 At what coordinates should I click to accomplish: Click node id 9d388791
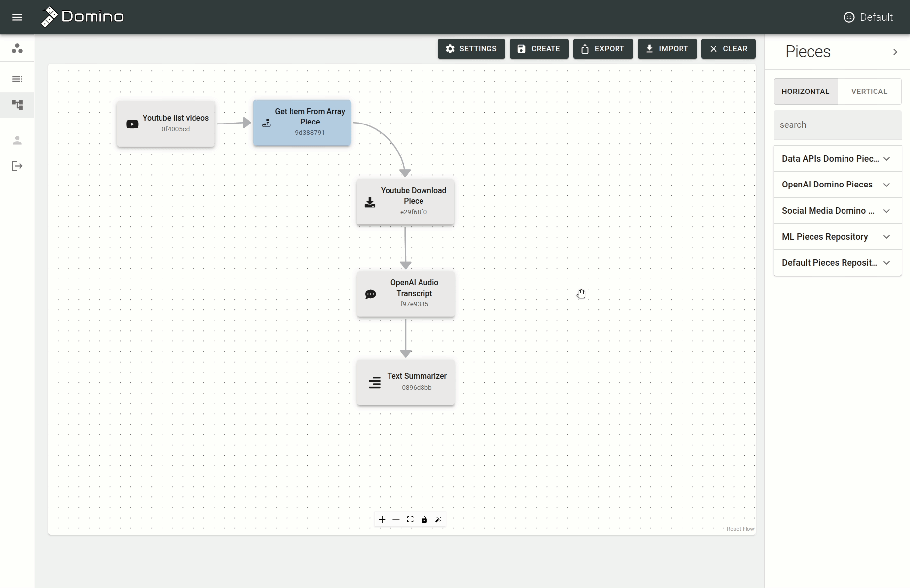coord(310,133)
